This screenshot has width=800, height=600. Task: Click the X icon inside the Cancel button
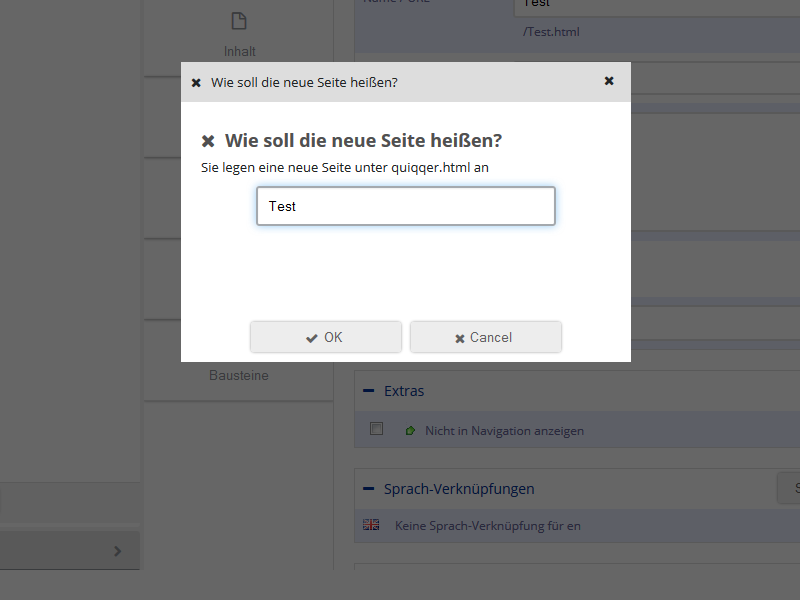pyautogui.click(x=459, y=337)
